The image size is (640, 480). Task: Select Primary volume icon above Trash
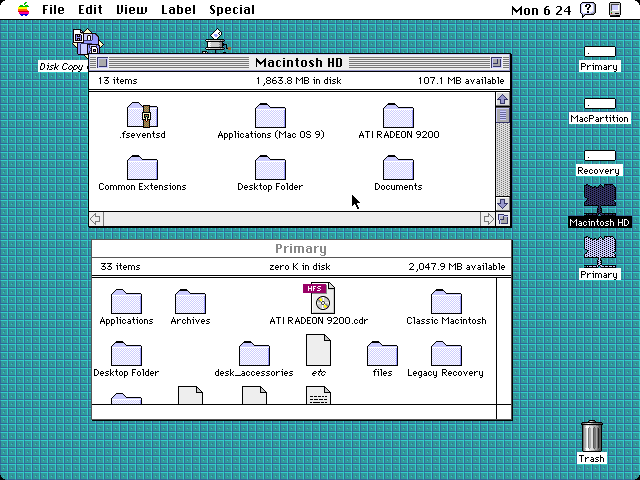pos(599,252)
